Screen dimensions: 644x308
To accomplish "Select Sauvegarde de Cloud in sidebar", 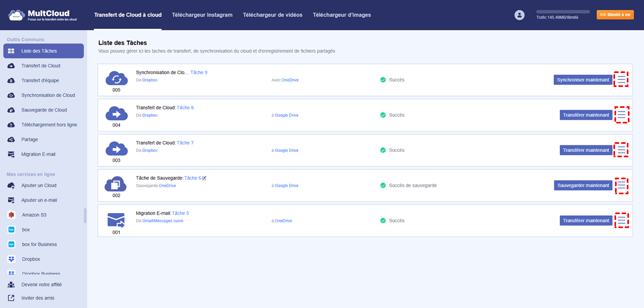I will (43, 110).
